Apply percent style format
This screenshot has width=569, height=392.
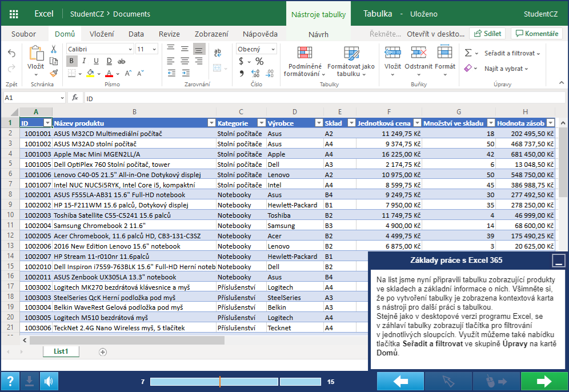click(259, 61)
